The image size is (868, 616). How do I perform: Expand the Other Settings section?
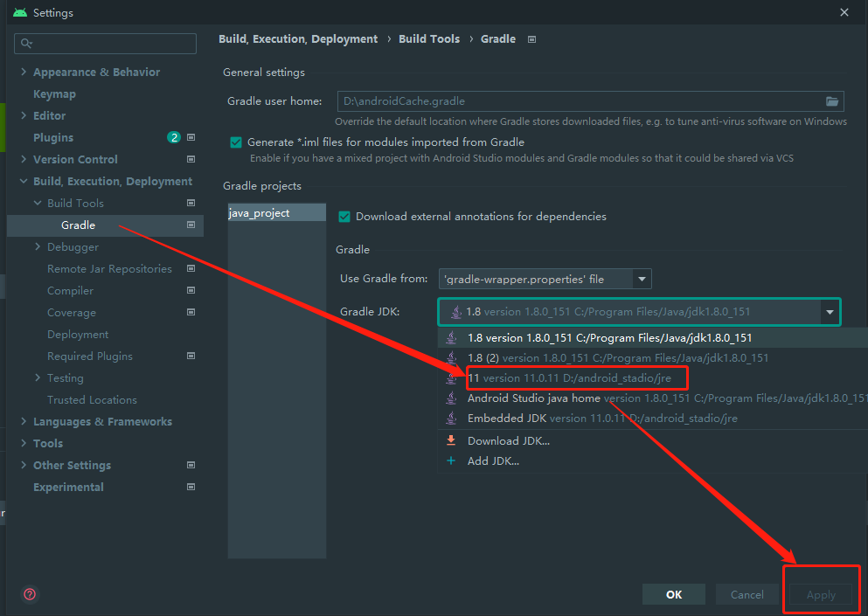point(24,465)
